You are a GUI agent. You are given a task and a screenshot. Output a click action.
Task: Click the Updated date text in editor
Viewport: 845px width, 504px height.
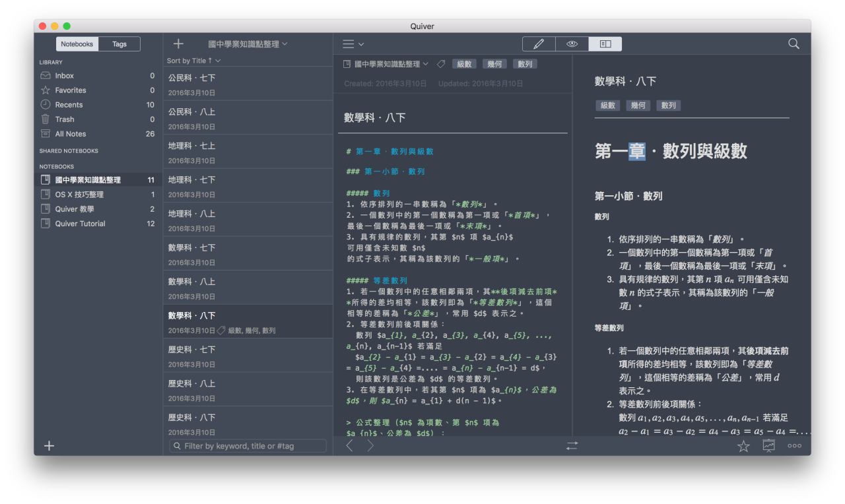coord(481,84)
